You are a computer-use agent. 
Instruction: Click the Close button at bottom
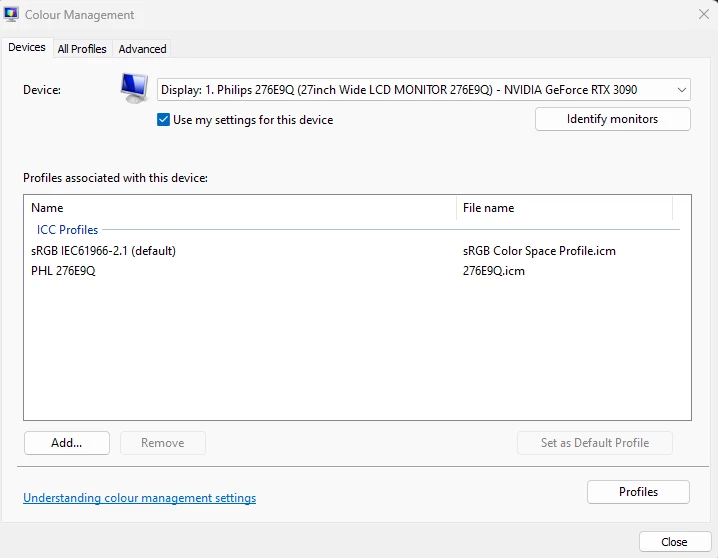[x=675, y=542]
